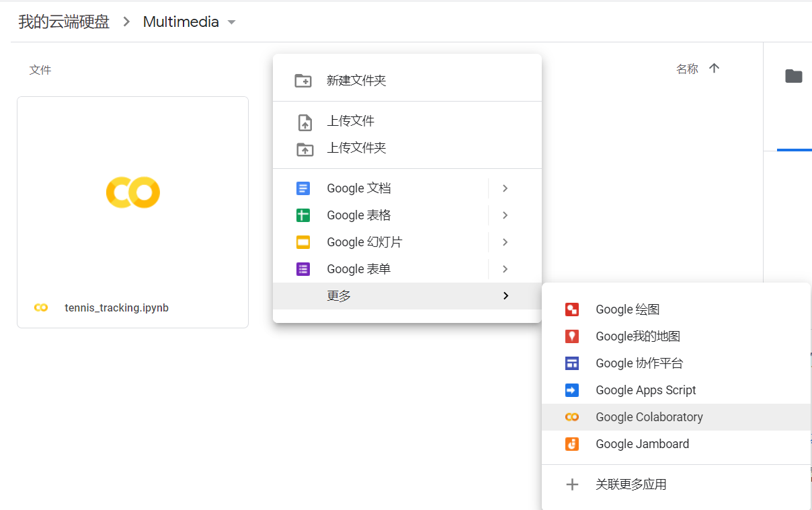
Task: Click the Google 文档 icon in the menu
Action: (x=303, y=188)
